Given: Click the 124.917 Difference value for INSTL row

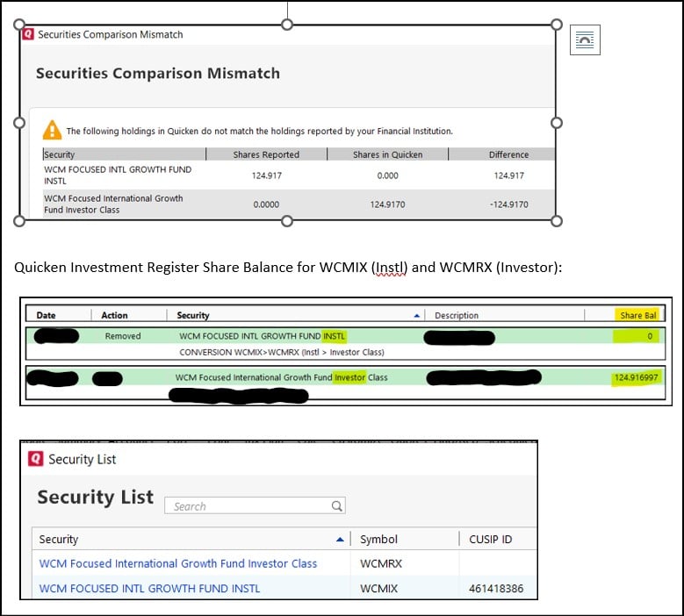Looking at the screenshot, I should pyautogui.click(x=508, y=175).
